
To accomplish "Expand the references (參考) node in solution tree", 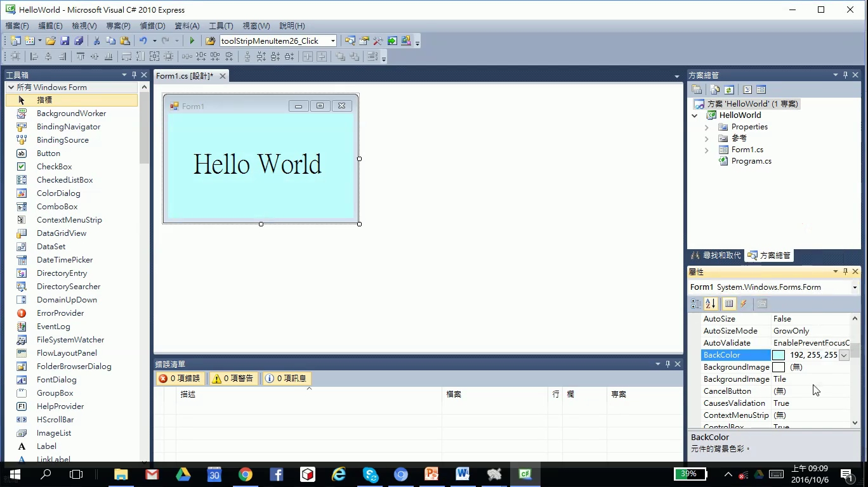I will pos(707,138).
